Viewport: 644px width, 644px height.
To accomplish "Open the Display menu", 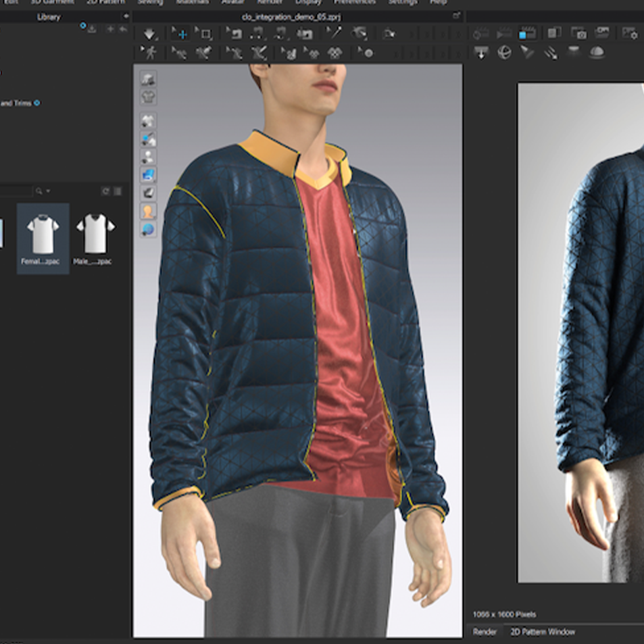I will (x=308, y=2).
